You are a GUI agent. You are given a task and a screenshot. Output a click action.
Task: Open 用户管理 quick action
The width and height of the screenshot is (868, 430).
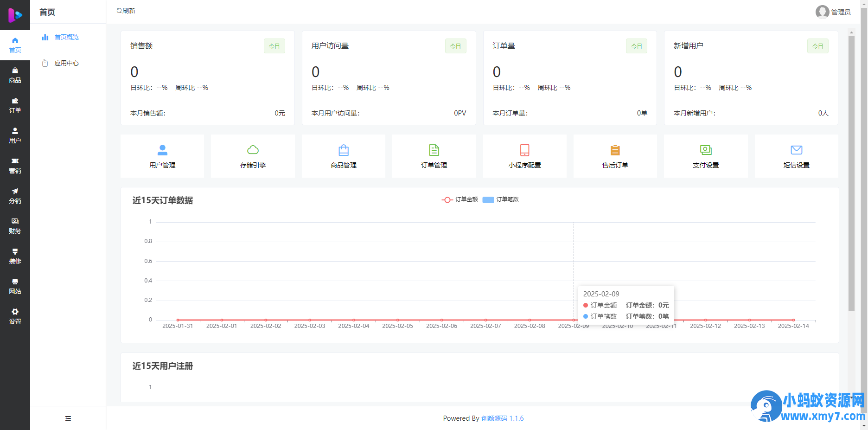pyautogui.click(x=162, y=156)
